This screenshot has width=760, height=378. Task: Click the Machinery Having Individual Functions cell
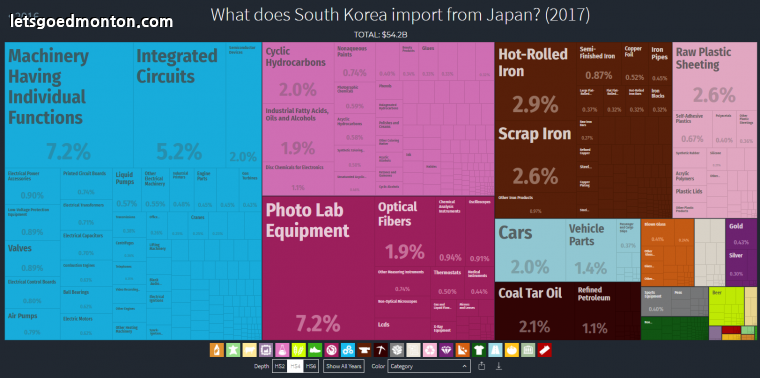[x=69, y=105]
